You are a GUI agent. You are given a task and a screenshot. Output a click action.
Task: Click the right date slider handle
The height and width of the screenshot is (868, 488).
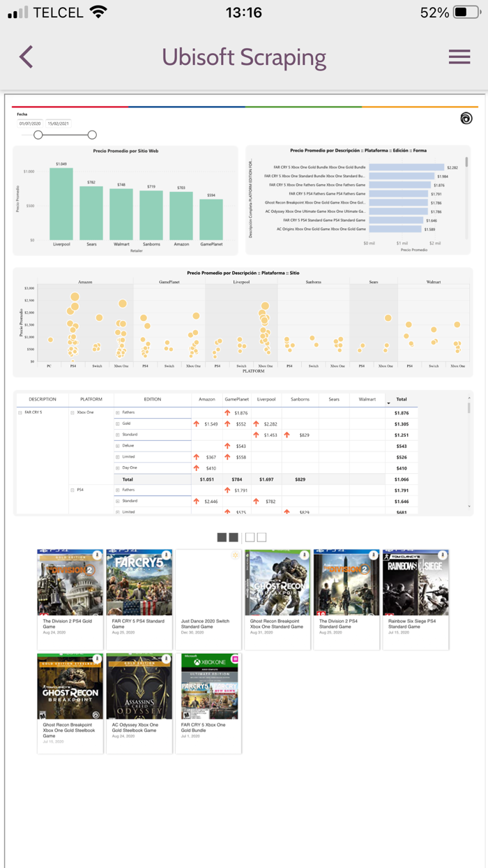[92, 135]
